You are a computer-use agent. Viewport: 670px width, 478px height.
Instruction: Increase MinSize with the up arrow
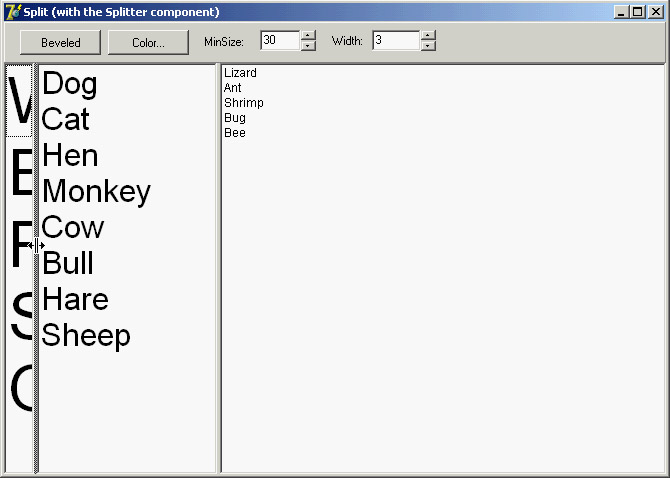point(308,36)
